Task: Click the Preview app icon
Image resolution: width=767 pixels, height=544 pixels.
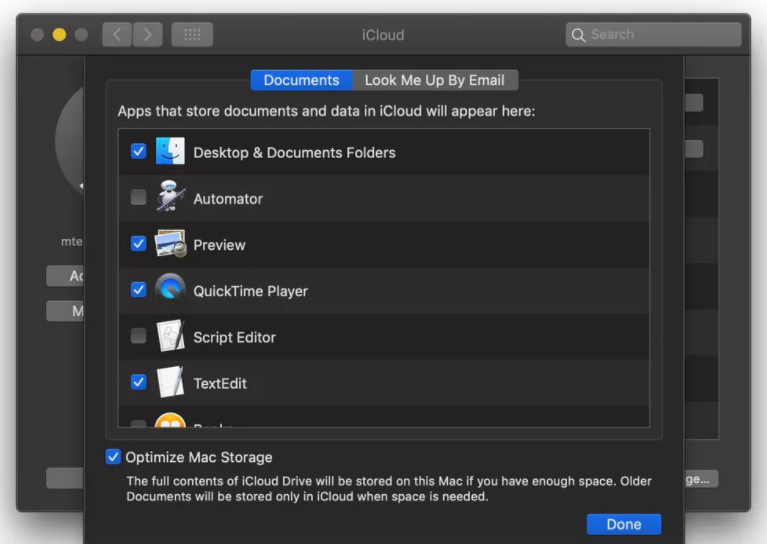Action: pyautogui.click(x=170, y=244)
